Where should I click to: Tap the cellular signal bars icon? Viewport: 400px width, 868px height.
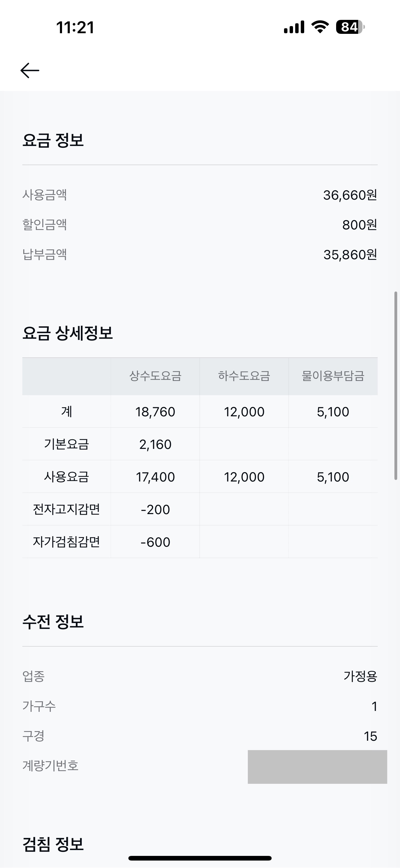coord(294,27)
